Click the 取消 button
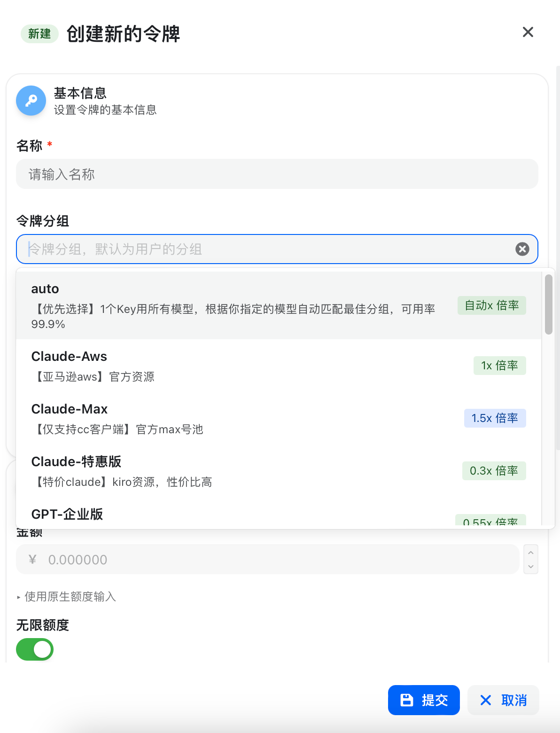This screenshot has height=733, width=560. [x=503, y=700]
